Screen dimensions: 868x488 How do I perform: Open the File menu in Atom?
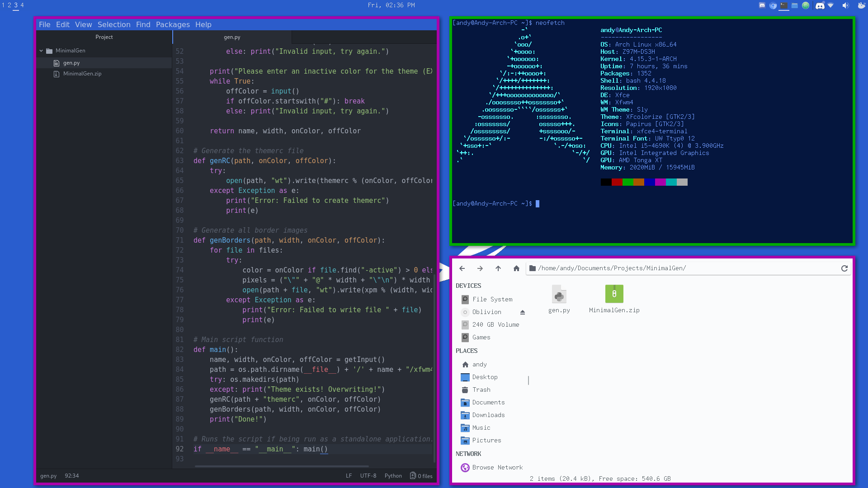[45, 24]
